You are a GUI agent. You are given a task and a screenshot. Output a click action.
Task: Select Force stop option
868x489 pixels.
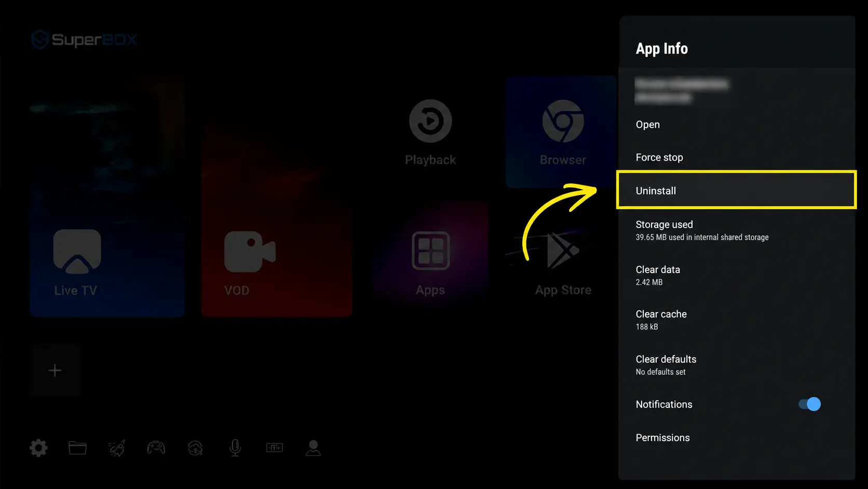pos(737,157)
